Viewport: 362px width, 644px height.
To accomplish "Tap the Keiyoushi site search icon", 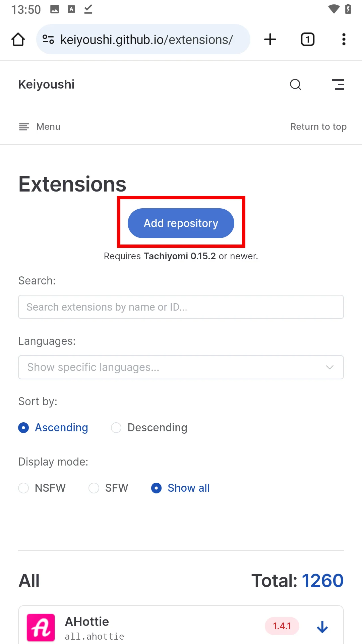I will tap(295, 85).
